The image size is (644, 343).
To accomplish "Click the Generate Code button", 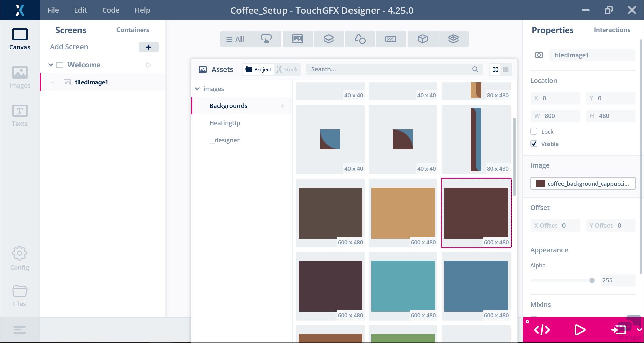I will [542, 330].
